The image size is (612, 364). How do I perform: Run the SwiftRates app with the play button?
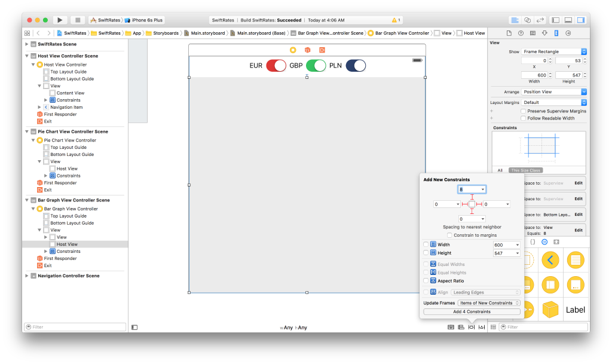pos(59,19)
